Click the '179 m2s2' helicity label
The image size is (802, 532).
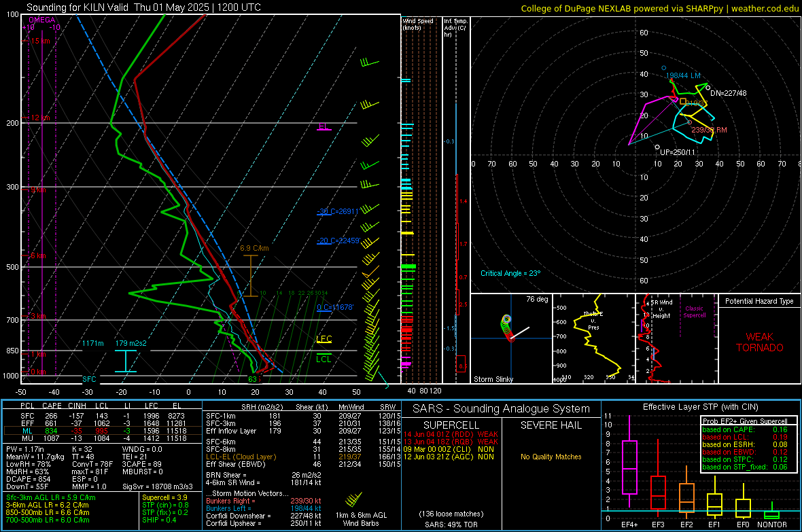coord(130,343)
